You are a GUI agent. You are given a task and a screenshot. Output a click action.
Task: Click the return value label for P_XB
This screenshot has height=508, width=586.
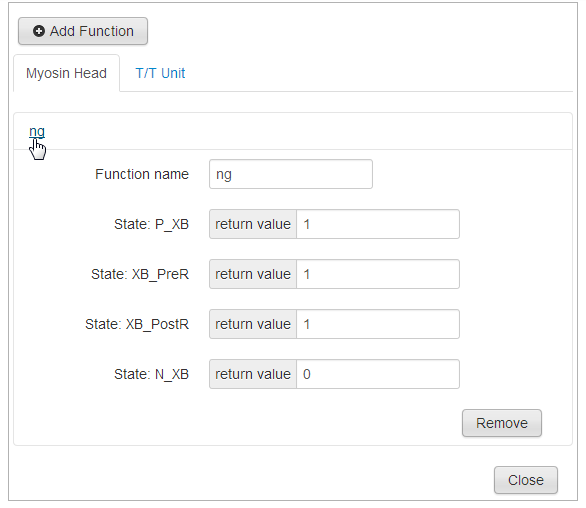(x=253, y=224)
